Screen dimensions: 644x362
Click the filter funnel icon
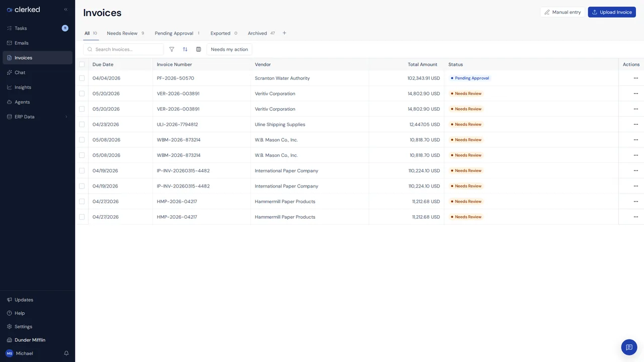[x=172, y=49]
